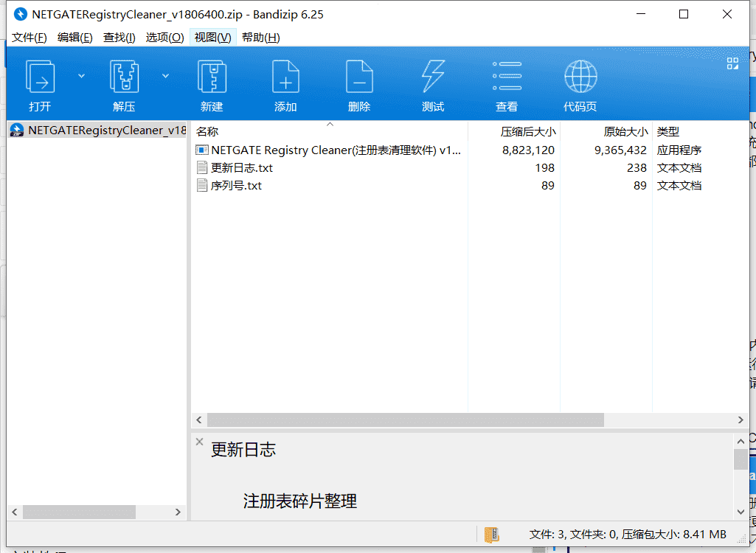Viewport: 756px width, 553px height.
Task: Select the NETGATERegistryCleaner_v18 tree node
Action: click(97, 131)
